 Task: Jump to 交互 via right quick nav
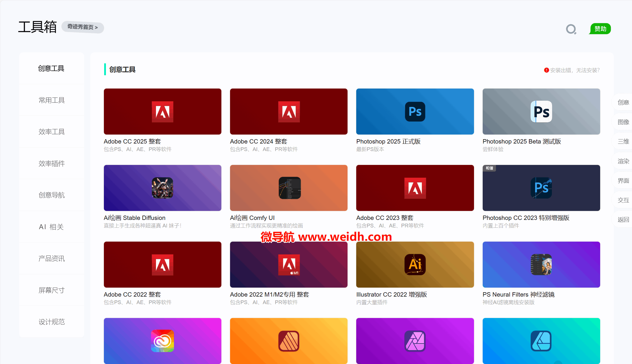[x=623, y=200]
